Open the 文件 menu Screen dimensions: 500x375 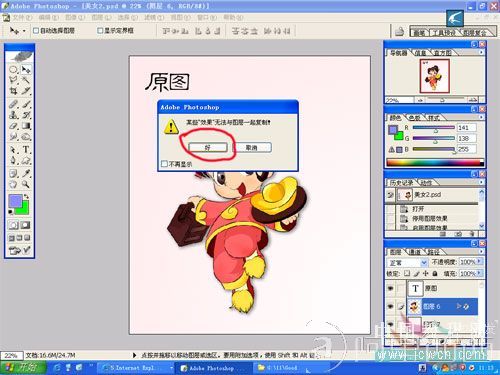[x=22, y=17]
